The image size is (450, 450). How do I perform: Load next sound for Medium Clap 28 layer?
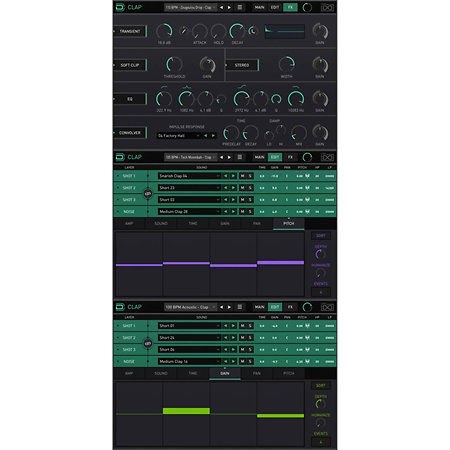pyautogui.click(x=233, y=212)
